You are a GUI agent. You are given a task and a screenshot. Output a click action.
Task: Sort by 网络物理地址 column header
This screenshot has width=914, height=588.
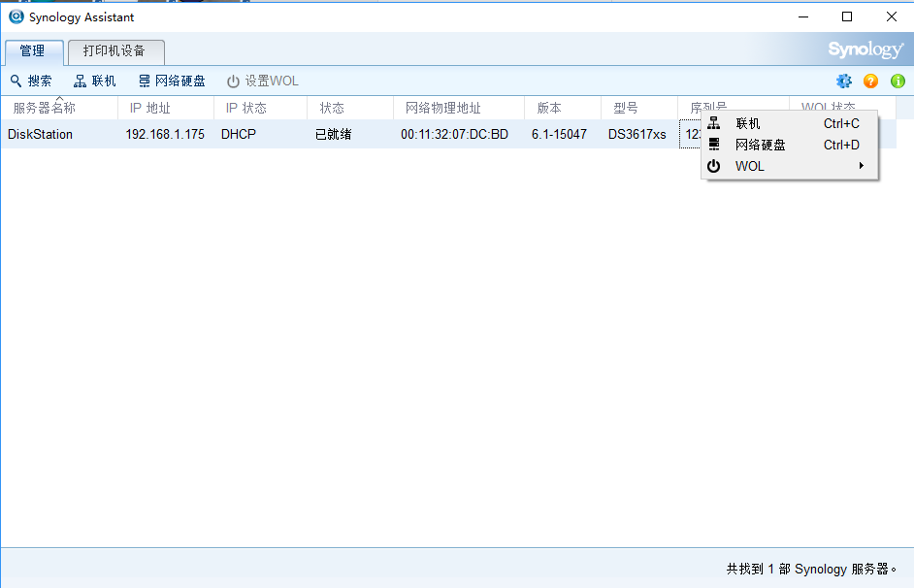458,108
